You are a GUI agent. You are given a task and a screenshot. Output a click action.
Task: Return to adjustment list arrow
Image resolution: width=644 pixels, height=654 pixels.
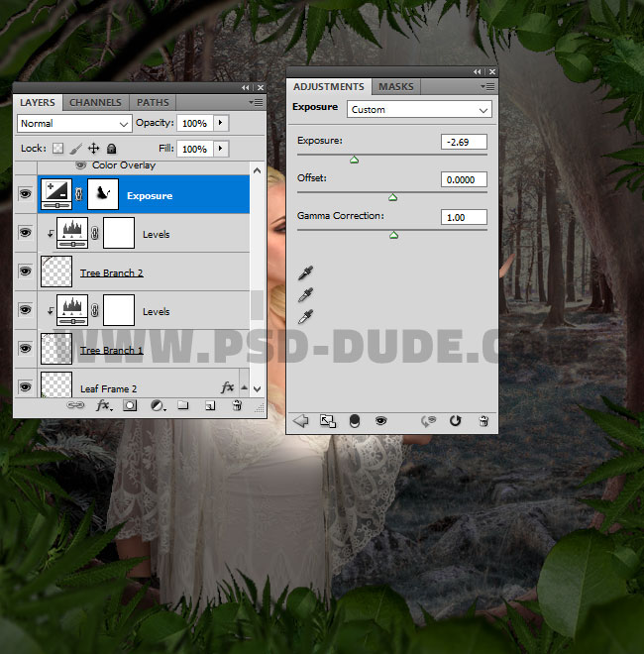click(300, 421)
